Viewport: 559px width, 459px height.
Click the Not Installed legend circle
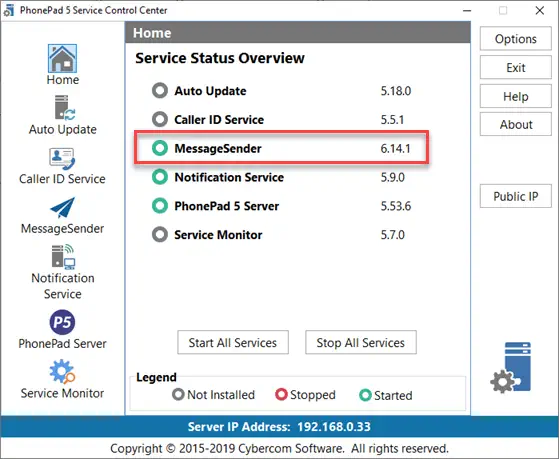178,394
